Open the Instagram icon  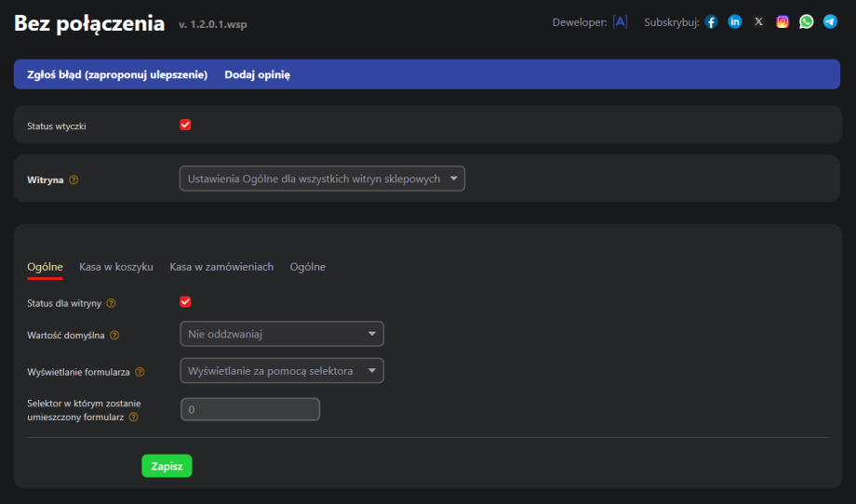click(x=782, y=22)
